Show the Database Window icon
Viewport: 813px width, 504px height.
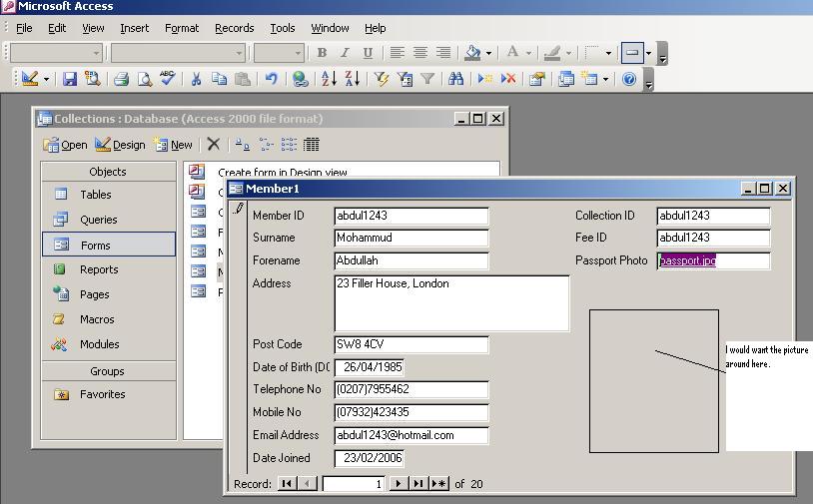pos(565,79)
